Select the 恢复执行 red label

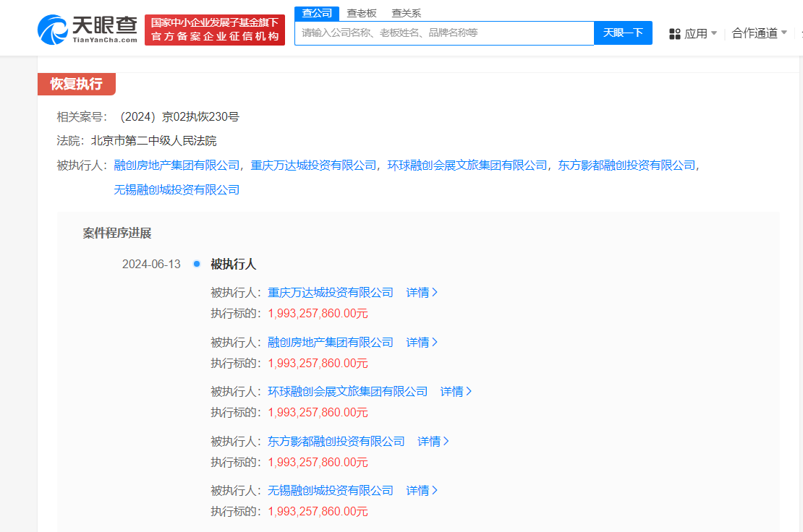click(x=77, y=84)
